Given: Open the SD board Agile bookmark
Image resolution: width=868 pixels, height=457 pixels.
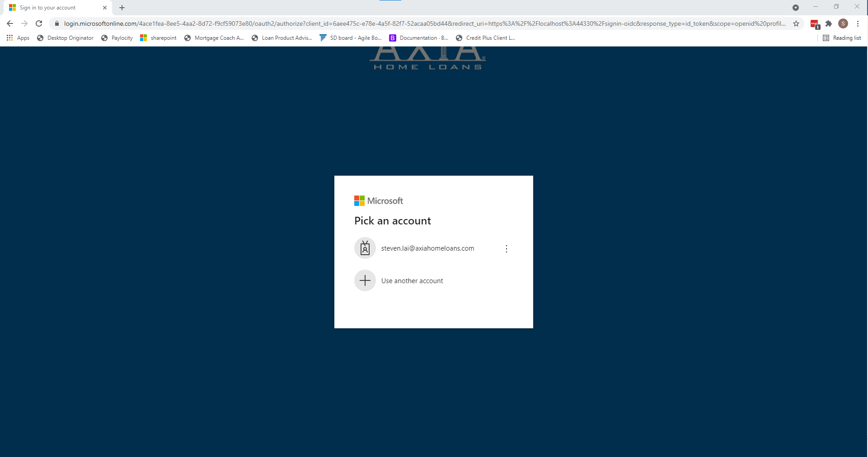Looking at the screenshot, I should click(x=351, y=38).
